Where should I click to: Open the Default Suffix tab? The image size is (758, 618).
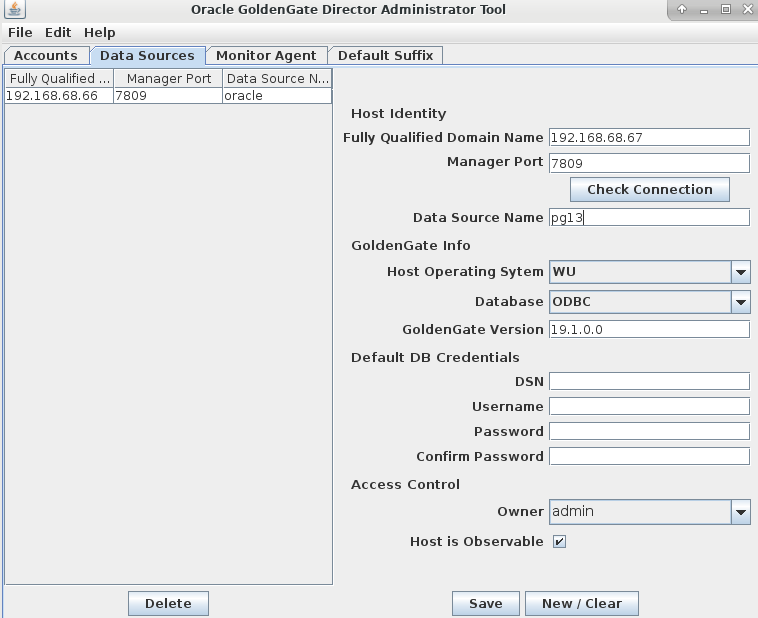click(385, 56)
